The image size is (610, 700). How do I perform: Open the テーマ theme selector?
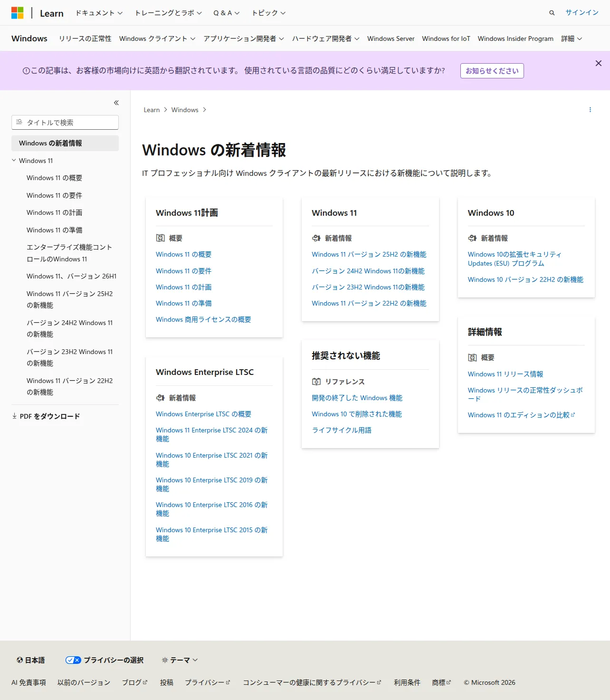[180, 660]
